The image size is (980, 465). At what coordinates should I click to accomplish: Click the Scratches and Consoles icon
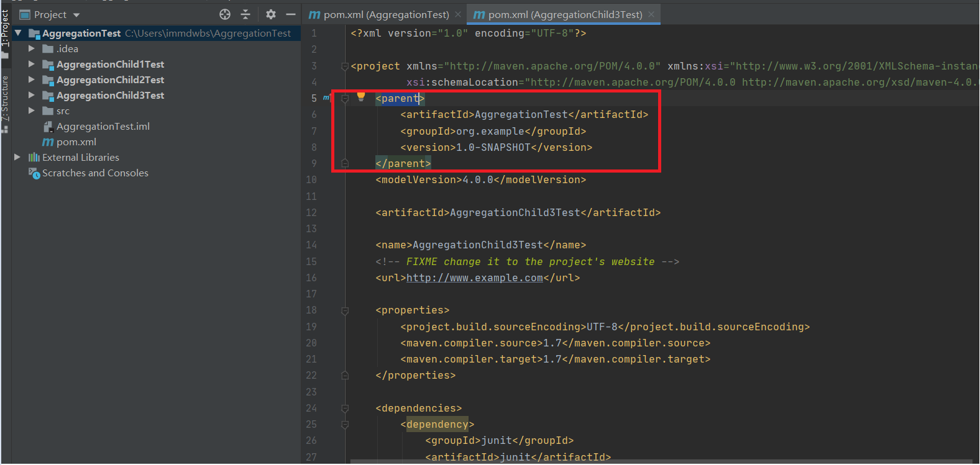coord(34,173)
